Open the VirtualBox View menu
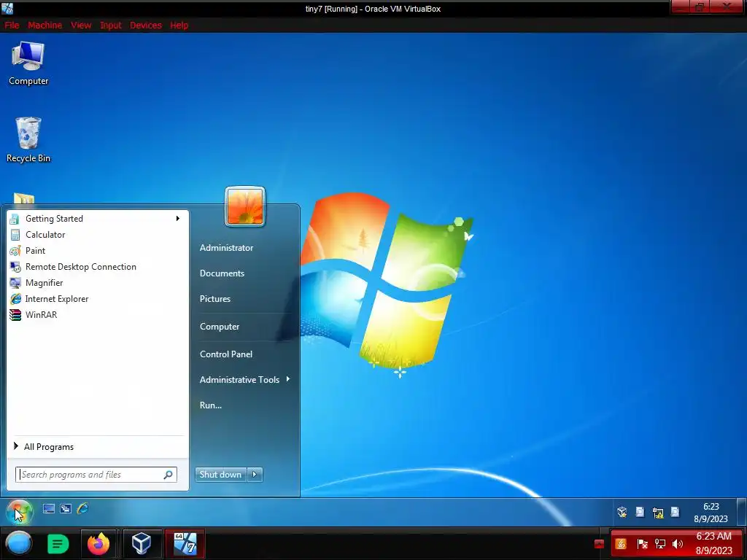Viewport: 747px width, 560px height. click(x=81, y=26)
